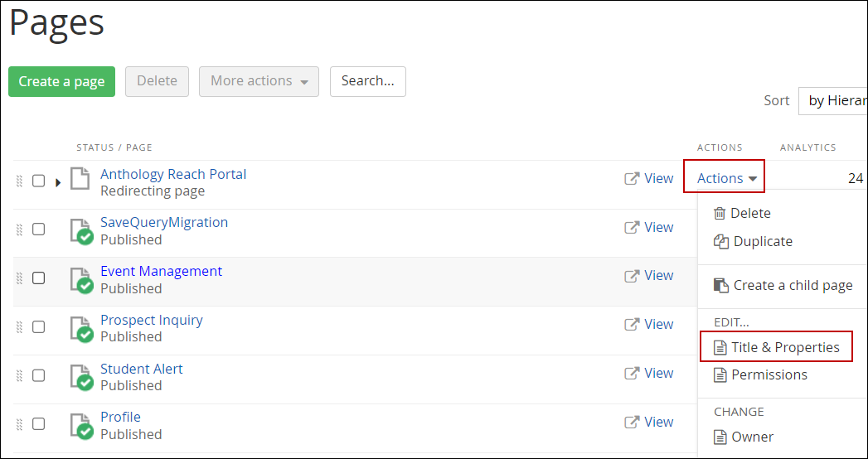Expand the Anthology Reach Portal child pages
The width and height of the screenshot is (868, 459).
pos(58,182)
